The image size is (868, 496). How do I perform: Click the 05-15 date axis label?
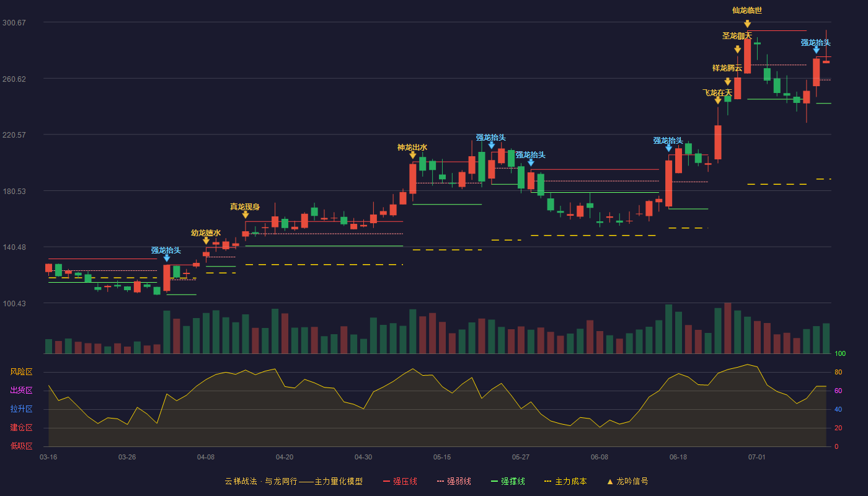(x=442, y=457)
